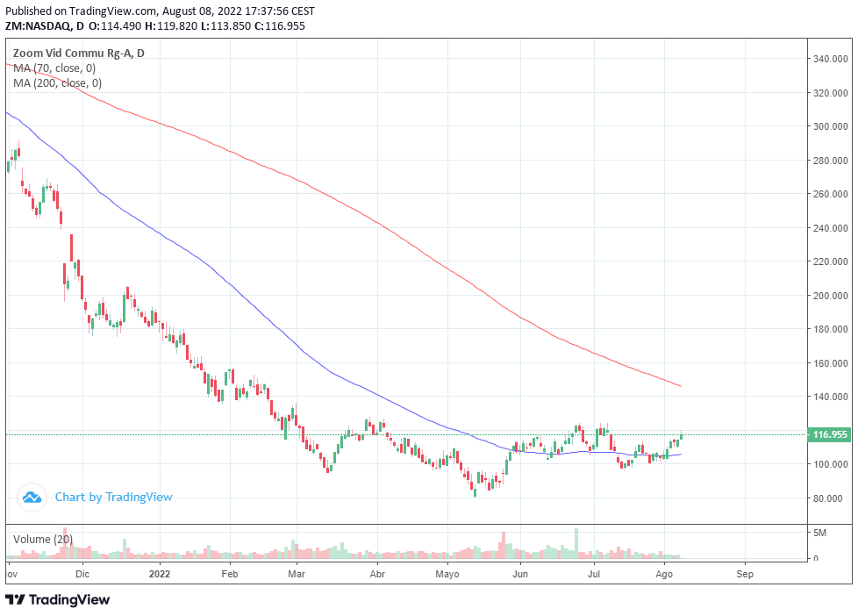
Task: Click the TradingView cloud logo icon
Action: tap(32, 498)
